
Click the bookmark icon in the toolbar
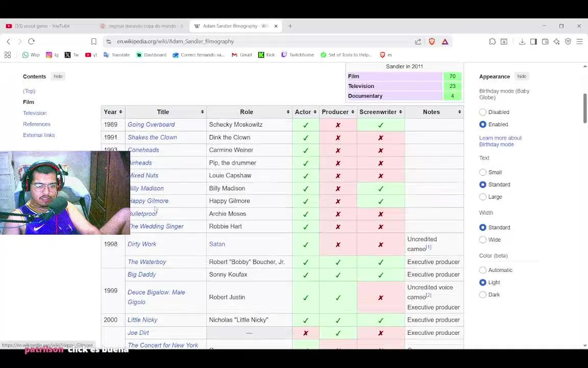click(x=94, y=41)
